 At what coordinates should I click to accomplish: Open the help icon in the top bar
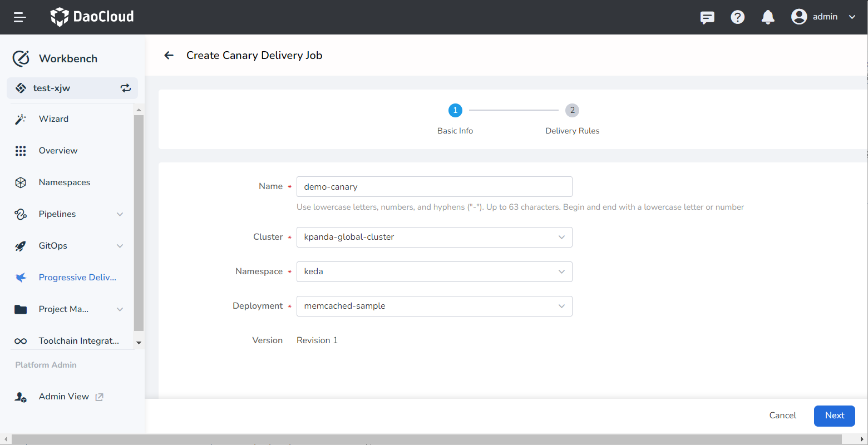pos(737,17)
